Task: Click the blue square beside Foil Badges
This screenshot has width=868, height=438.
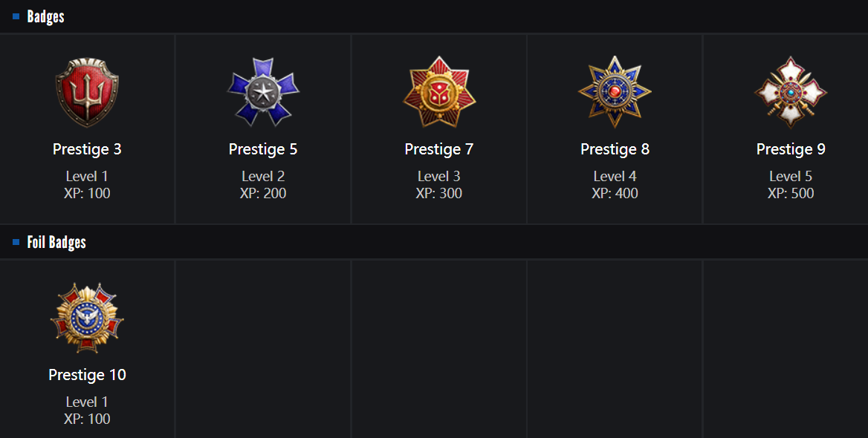Action: (16, 242)
